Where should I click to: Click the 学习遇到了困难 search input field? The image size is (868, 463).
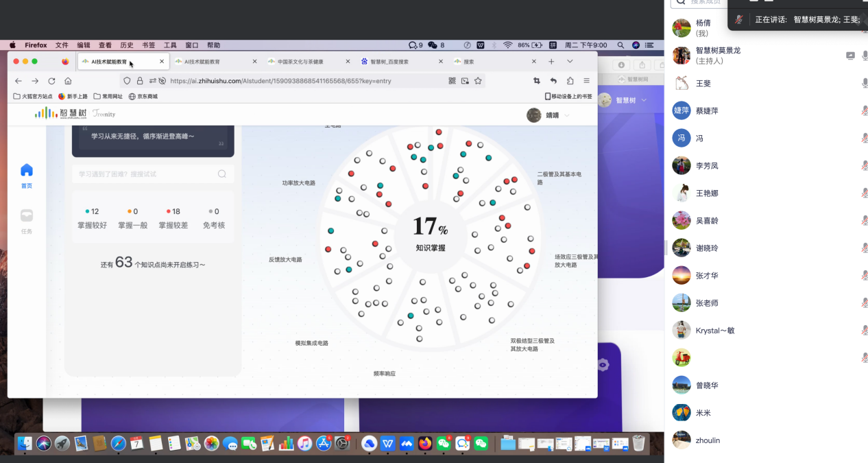[x=144, y=174]
